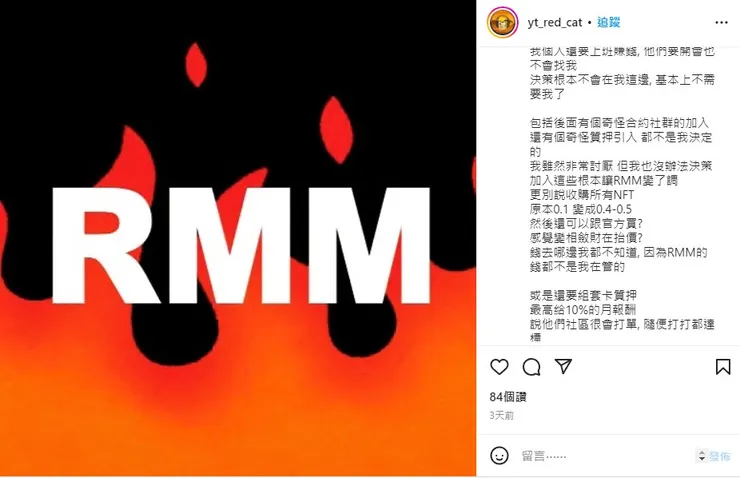Save post using the bookmark icon

(x=723, y=367)
